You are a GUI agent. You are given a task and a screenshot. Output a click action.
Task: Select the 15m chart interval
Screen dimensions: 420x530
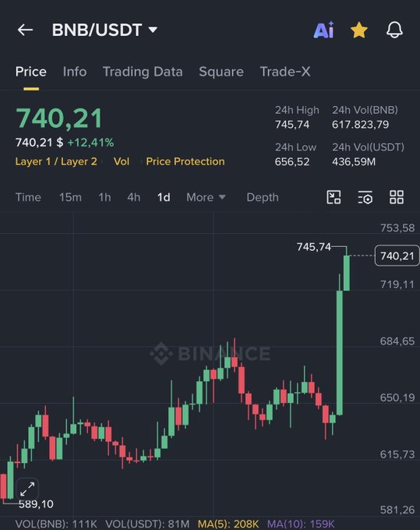point(70,197)
